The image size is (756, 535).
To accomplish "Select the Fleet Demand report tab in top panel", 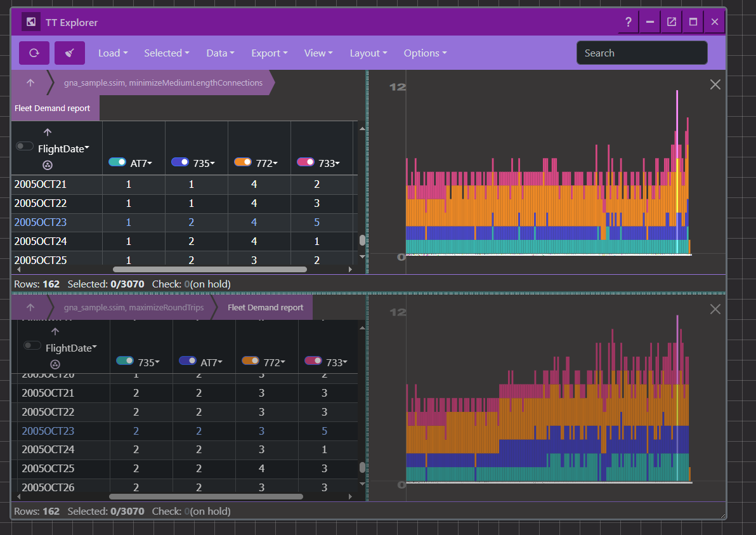I will point(53,109).
